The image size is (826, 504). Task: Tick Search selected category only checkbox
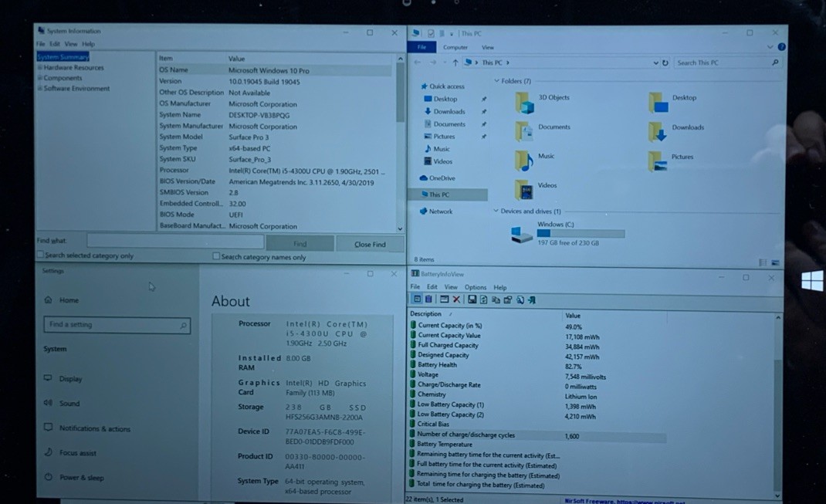[40, 255]
